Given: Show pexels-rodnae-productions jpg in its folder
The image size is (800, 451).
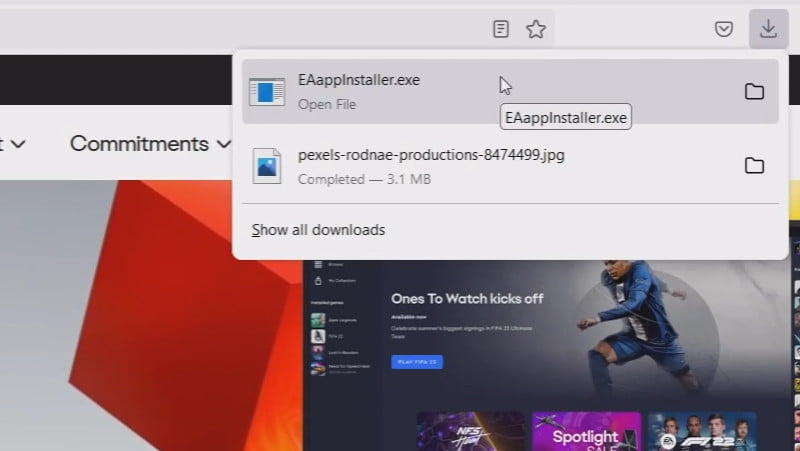Looking at the screenshot, I should tap(754, 166).
